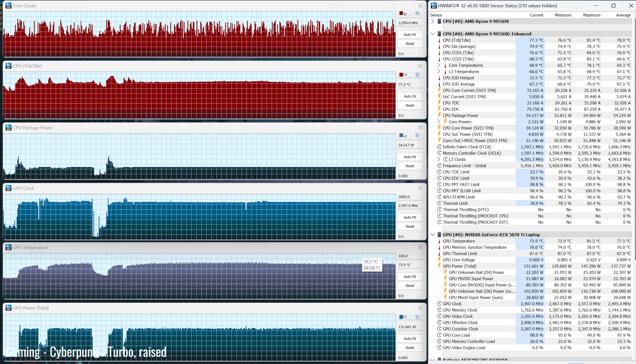Screen dimensions: 636x364
Task: Click the lightning icon next to CPU Package Power
Action: (x=439, y=115)
